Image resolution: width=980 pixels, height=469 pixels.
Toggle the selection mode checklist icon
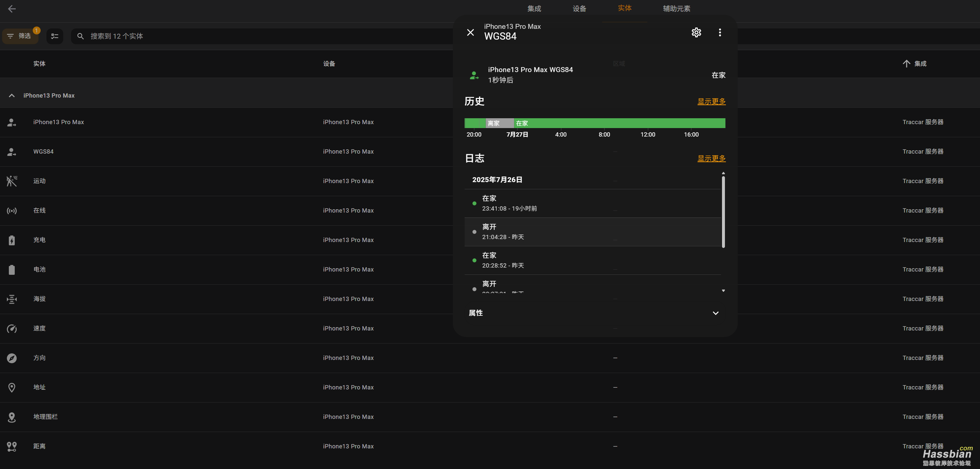[x=55, y=36]
